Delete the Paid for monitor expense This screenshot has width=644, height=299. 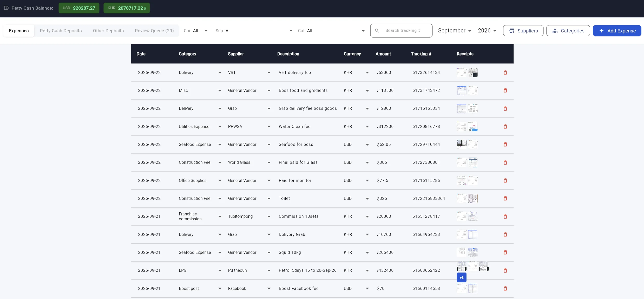505,181
